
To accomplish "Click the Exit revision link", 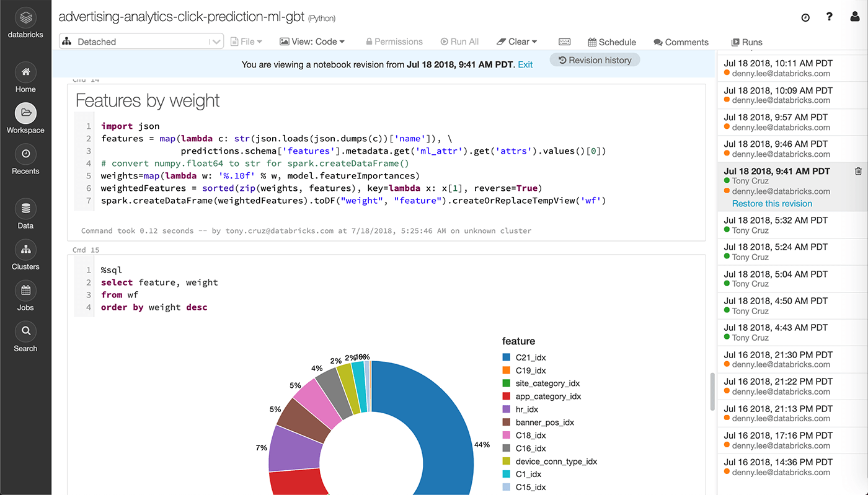I will tap(525, 64).
